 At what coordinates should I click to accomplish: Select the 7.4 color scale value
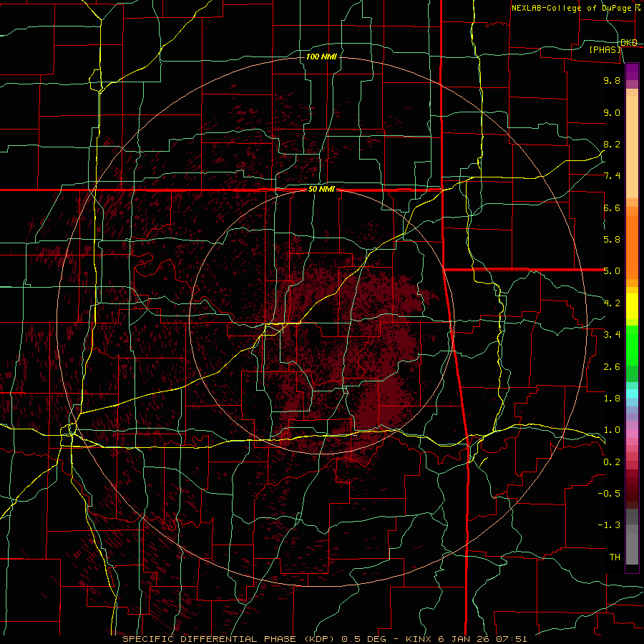click(x=612, y=176)
